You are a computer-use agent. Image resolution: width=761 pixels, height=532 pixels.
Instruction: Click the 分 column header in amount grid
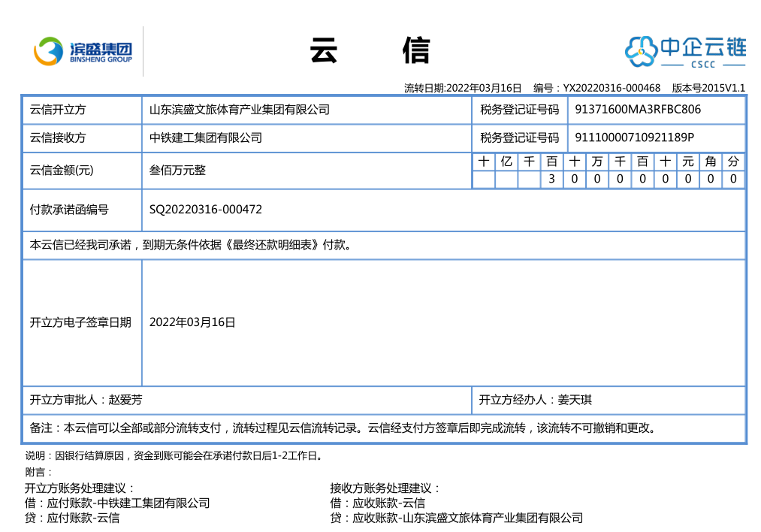coord(733,162)
